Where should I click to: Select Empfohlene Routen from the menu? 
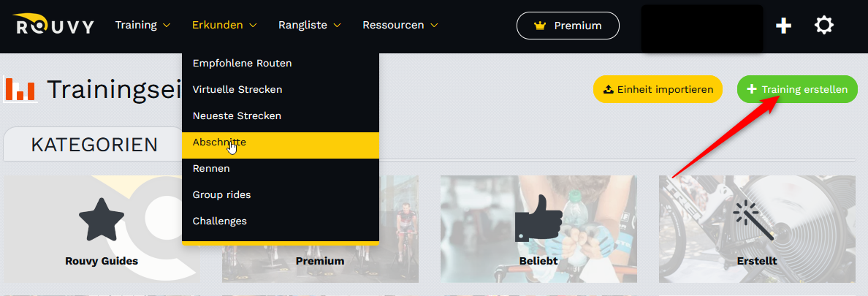point(242,64)
